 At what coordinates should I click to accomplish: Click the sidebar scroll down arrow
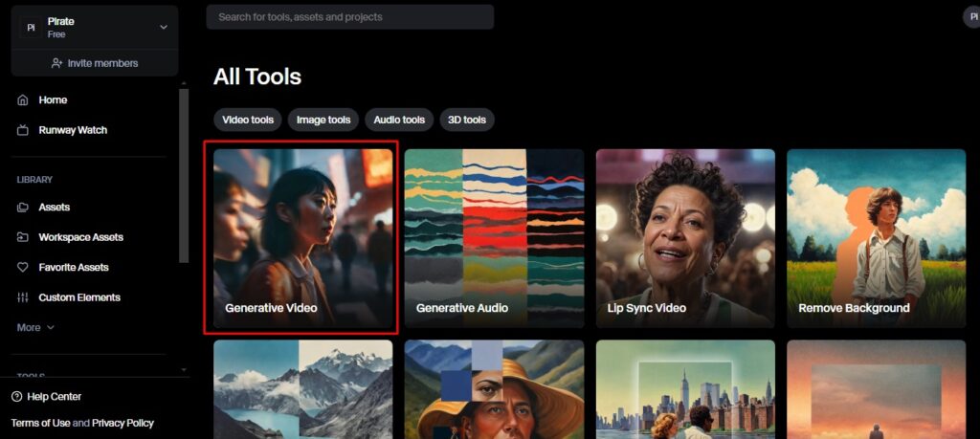click(x=184, y=370)
